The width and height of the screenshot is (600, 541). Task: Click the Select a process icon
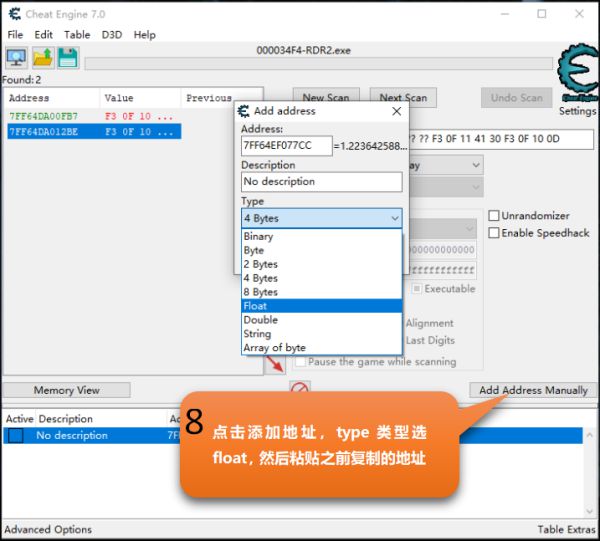pos(17,58)
